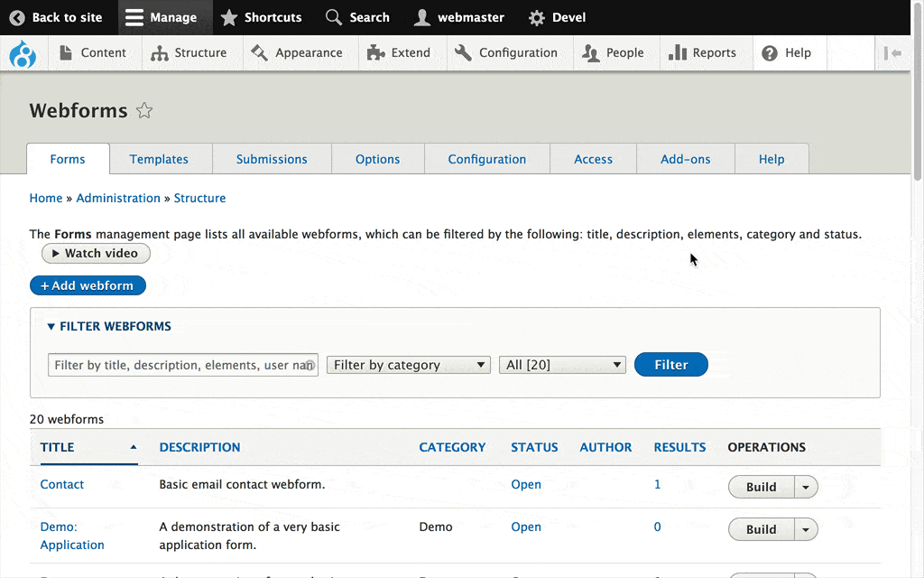Open the Content admin menu
924x578 pixels.
pos(93,53)
